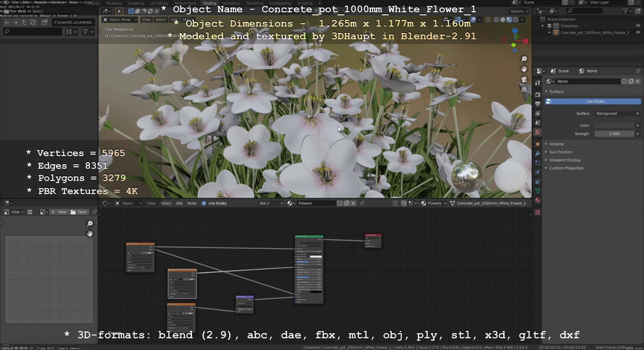644x350 pixels.
Task: Open the Slot 2 dropdown
Action: [271, 203]
